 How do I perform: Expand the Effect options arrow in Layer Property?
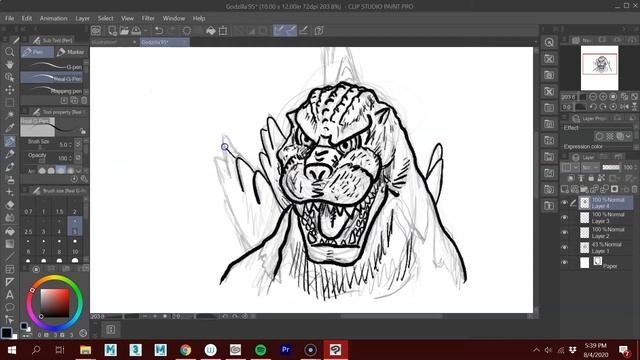click(629, 136)
